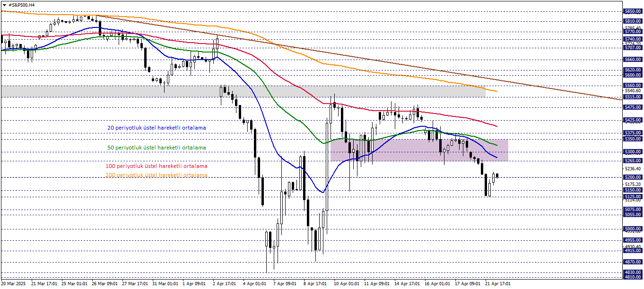Click the 16 Apr 01:01 time label

(x=438, y=284)
